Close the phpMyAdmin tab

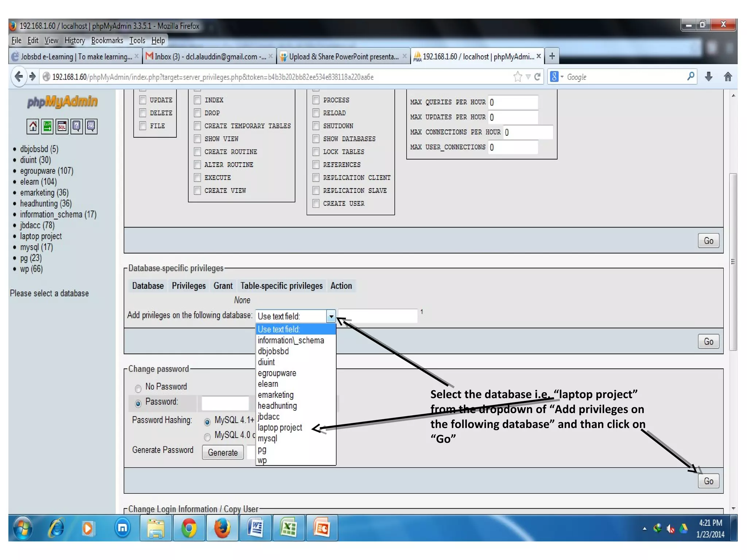[x=538, y=56]
